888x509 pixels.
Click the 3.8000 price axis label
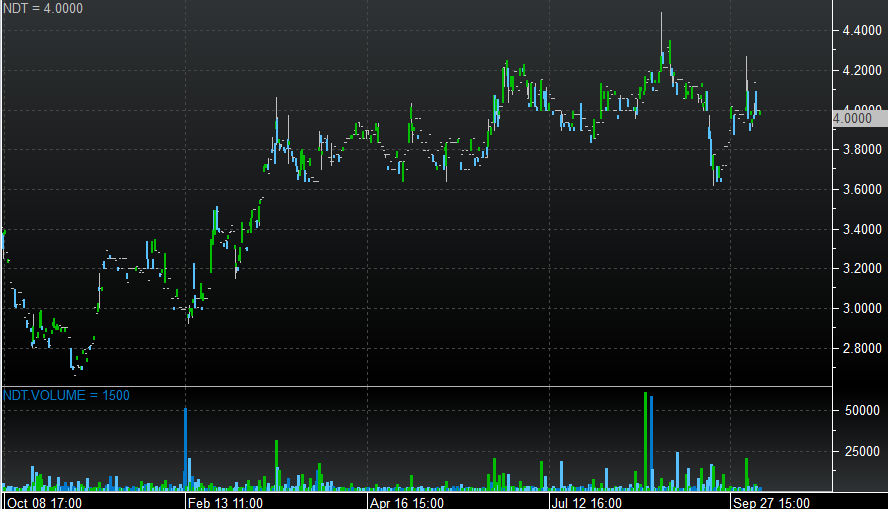point(862,150)
